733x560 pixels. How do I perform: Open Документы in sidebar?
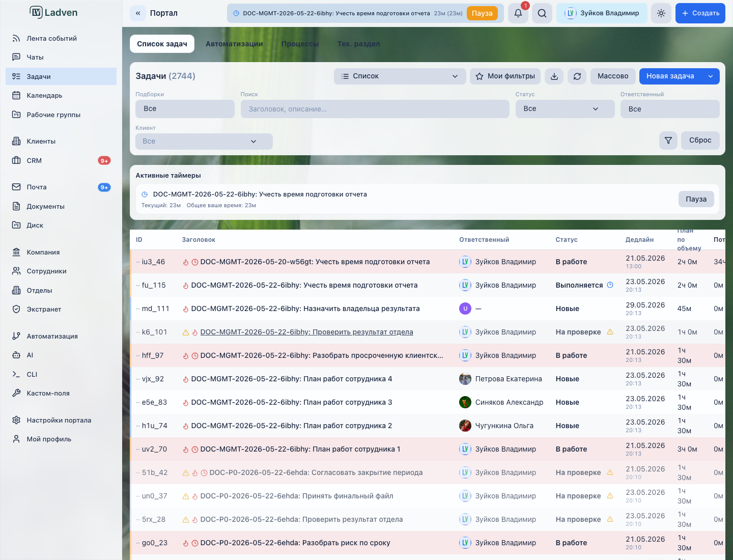(61, 206)
